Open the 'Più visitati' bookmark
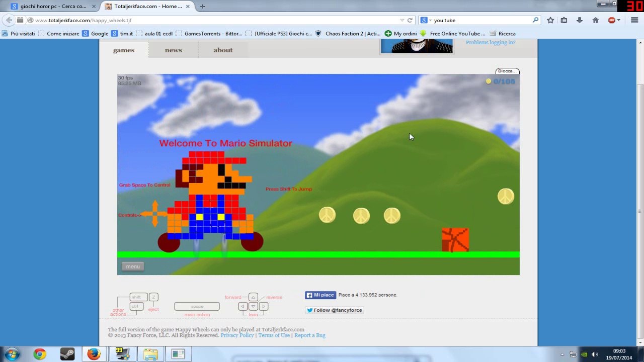Image resolution: width=644 pixels, height=362 pixels. [x=19, y=34]
